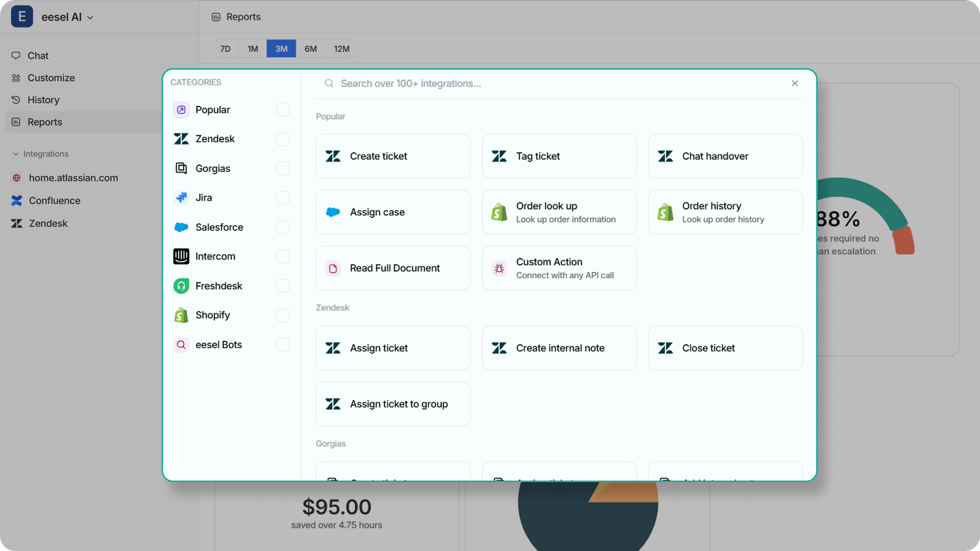980x551 pixels.
Task: Select the Zendesk category radio button
Action: coord(282,139)
